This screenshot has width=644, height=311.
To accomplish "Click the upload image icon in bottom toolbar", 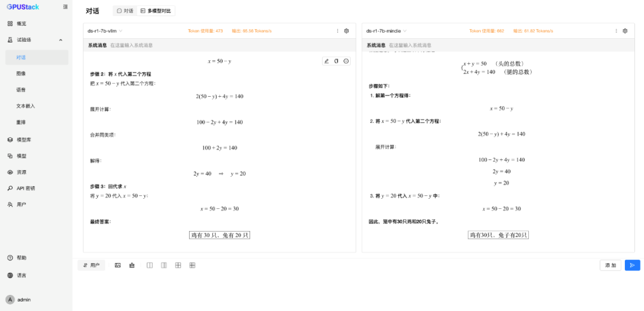I will coord(117,266).
